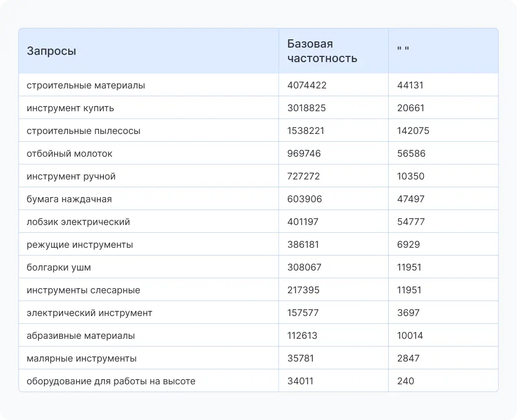Image resolution: width=517 pixels, height=420 pixels.
Task: Click the "инструмент купить" query row
Action: [70, 108]
